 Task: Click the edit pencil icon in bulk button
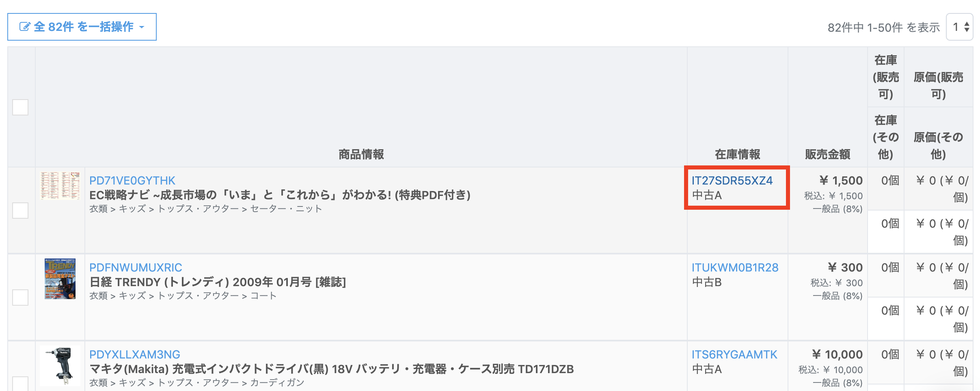click(x=25, y=27)
